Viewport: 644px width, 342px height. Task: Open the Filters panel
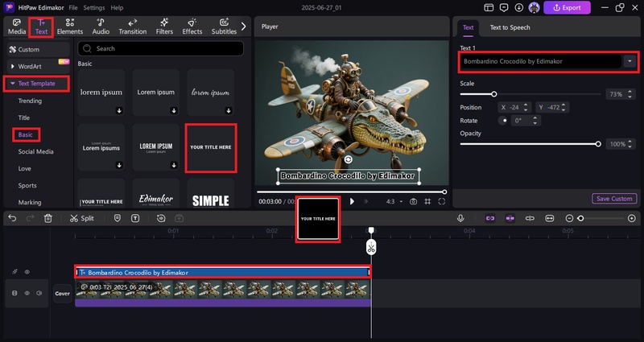(x=164, y=27)
